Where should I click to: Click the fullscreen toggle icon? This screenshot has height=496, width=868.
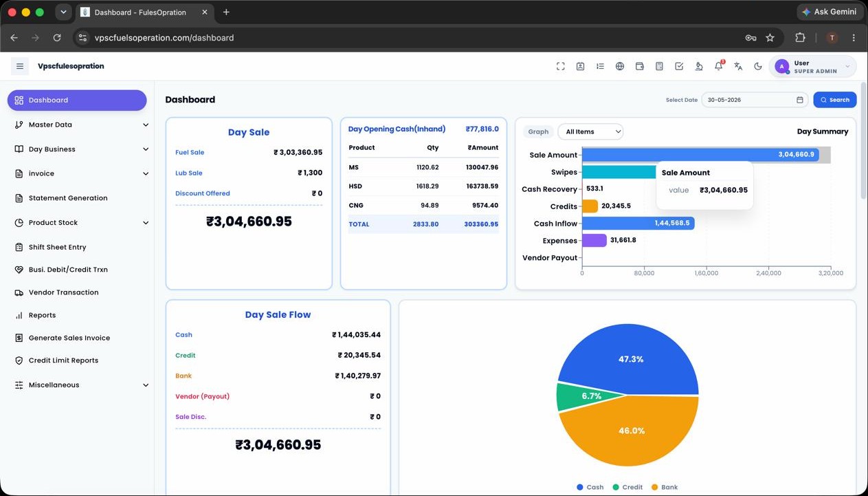coord(561,66)
